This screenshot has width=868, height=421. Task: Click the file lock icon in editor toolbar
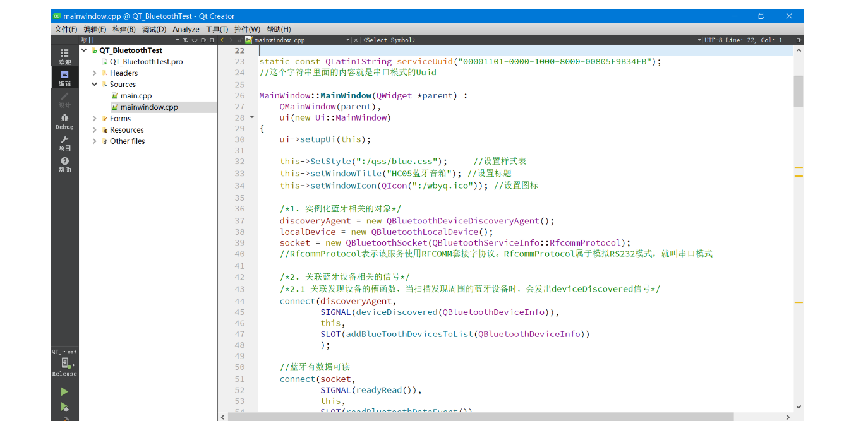[x=239, y=40]
